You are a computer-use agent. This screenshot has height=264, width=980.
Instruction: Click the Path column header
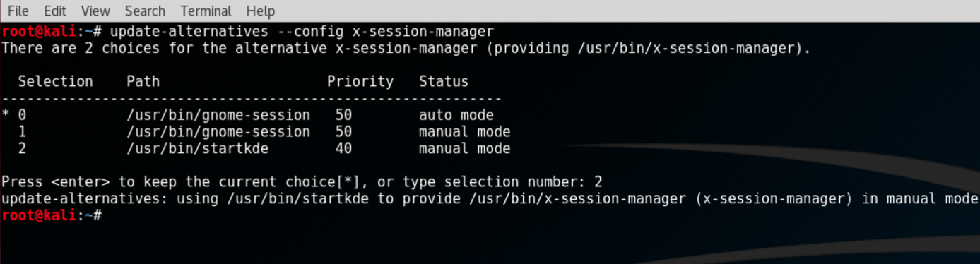point(143,81)
